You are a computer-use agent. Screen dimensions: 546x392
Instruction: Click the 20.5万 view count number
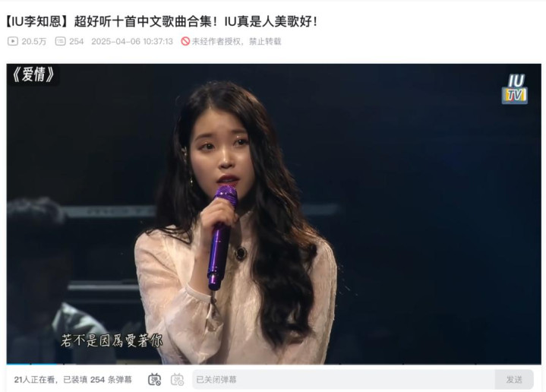click(33, 42)
